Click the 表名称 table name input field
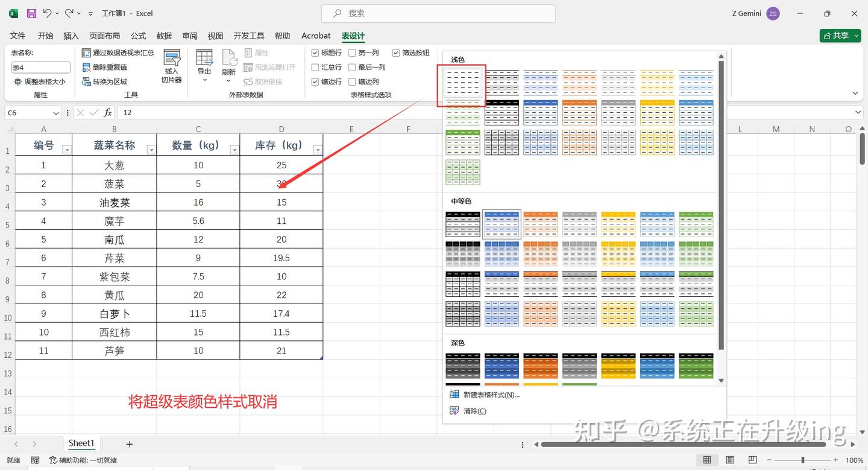868x470 pixels. tap(40, 67)
